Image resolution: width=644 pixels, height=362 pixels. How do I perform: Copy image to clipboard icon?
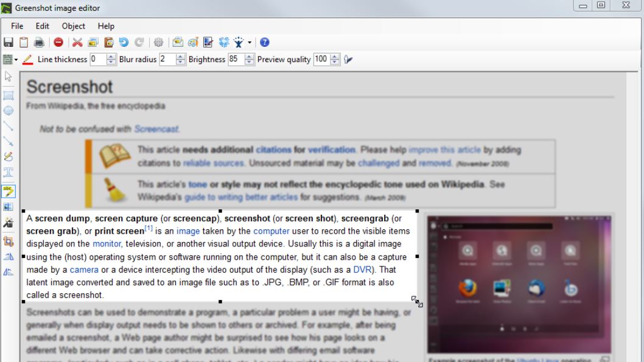(x=24, y=42)
